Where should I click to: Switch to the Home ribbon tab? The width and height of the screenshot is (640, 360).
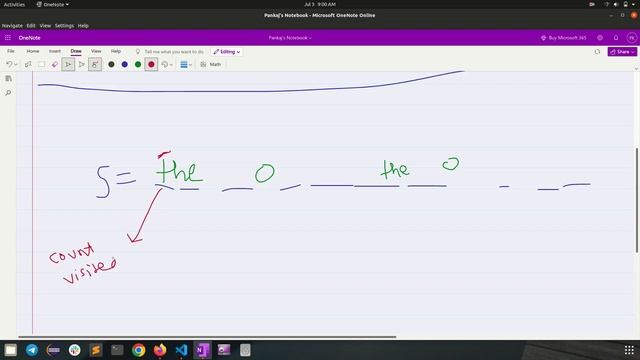pos(33,51)
